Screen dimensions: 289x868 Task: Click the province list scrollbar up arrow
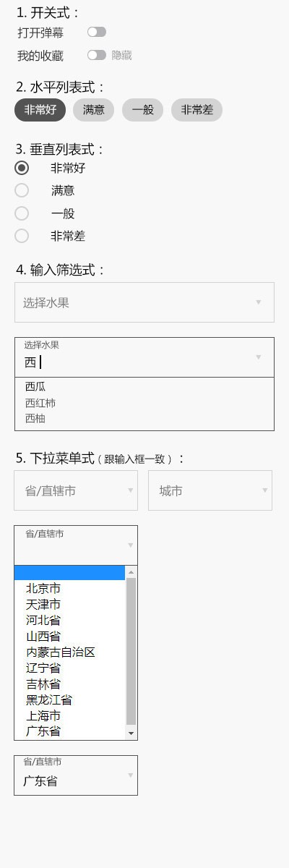point(131,572)
